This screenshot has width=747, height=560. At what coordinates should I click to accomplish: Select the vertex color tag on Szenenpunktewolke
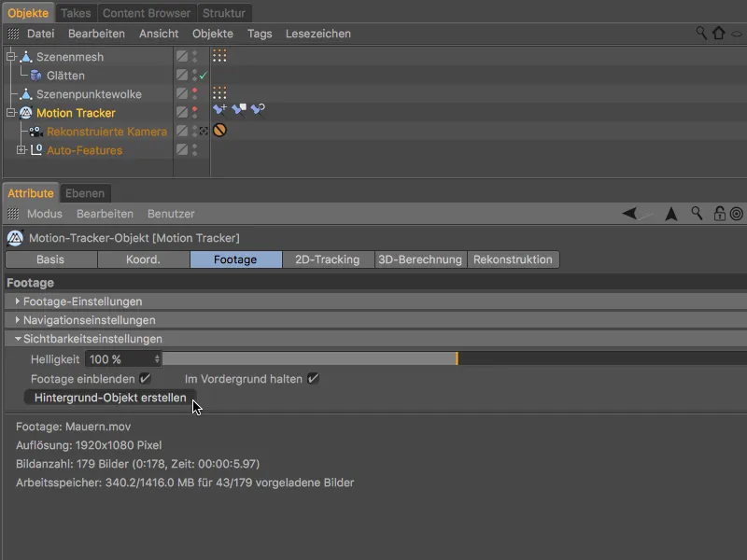coord(219,92)
